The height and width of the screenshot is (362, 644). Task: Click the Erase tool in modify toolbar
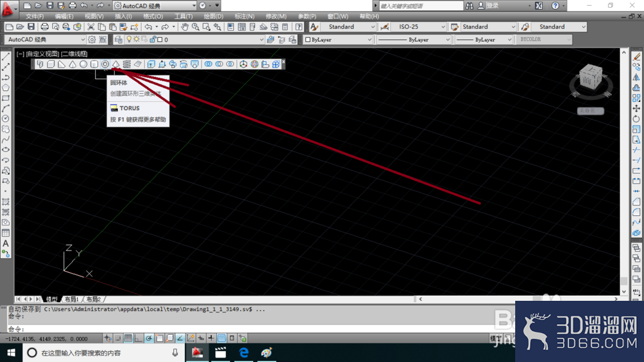(636, 56)
